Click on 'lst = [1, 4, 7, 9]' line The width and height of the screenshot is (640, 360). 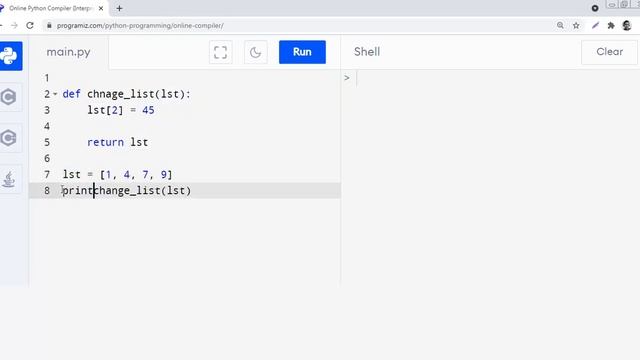[118, 174]
